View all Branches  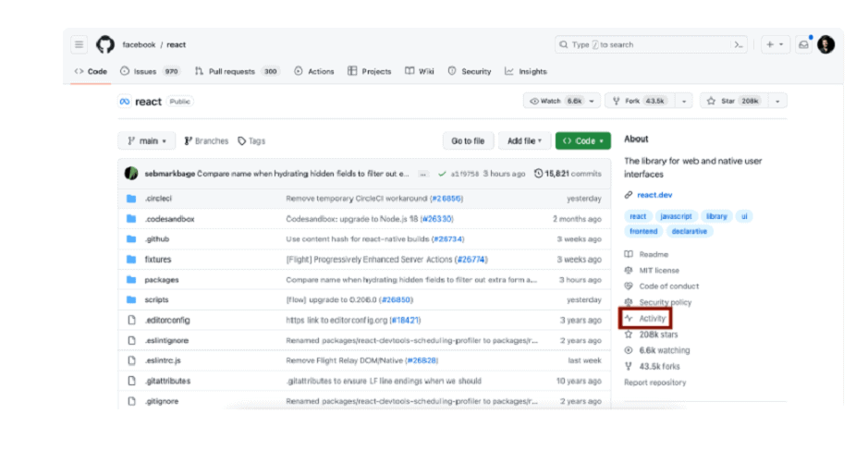pos(206,141)
